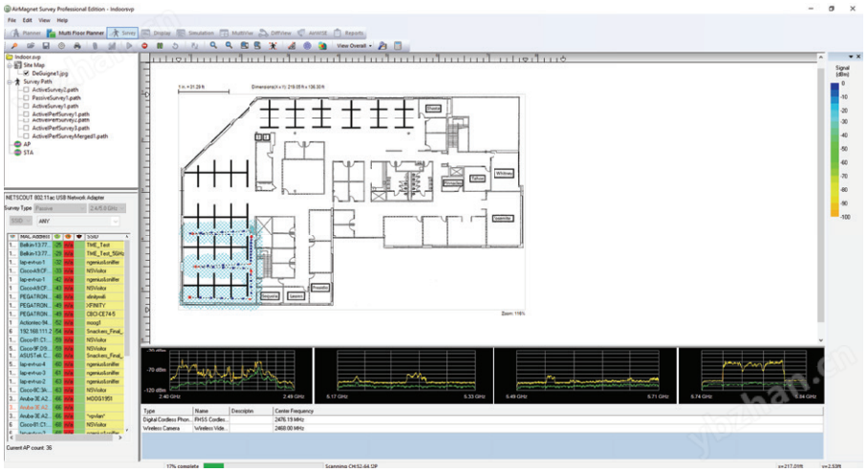This screenshot has height=472, width=868.
Task: Click the Save icon in the toolbar
Action: 45,45
